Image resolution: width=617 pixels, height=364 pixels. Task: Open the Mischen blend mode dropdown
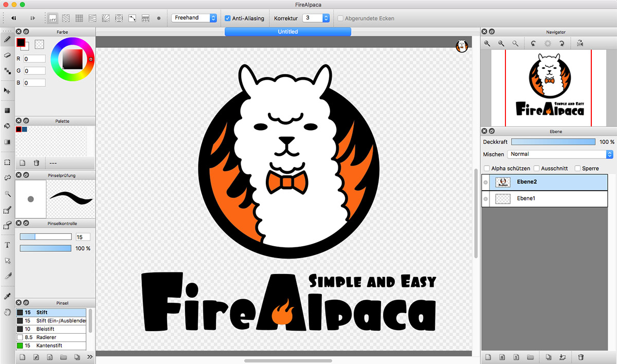tap(560, 154)
